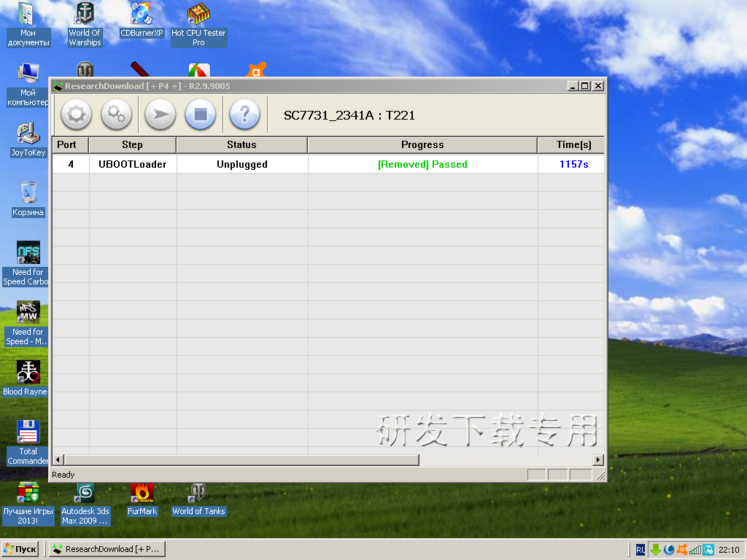Viewport: 747px width, 560px height.
Task: Open Total Commander desktop shortcut
Action: point(28,443)
